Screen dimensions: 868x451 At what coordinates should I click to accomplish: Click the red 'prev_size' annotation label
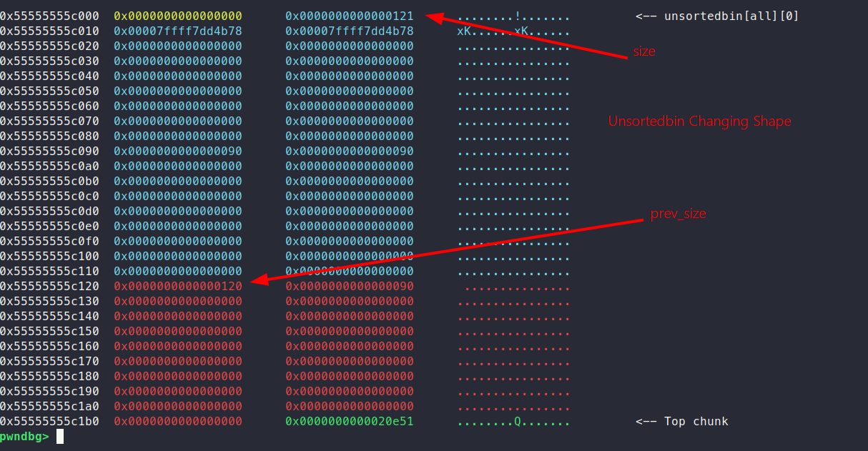tap(678, 214)
